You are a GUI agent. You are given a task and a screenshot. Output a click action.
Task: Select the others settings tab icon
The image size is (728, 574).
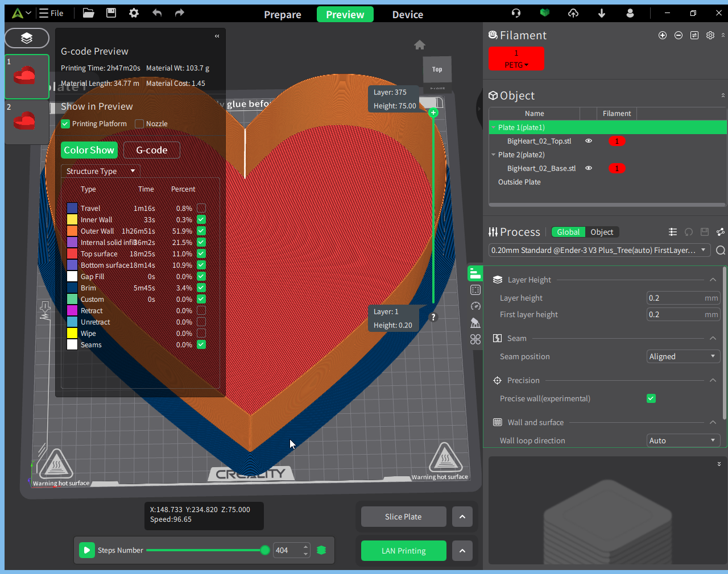[475, 339]
